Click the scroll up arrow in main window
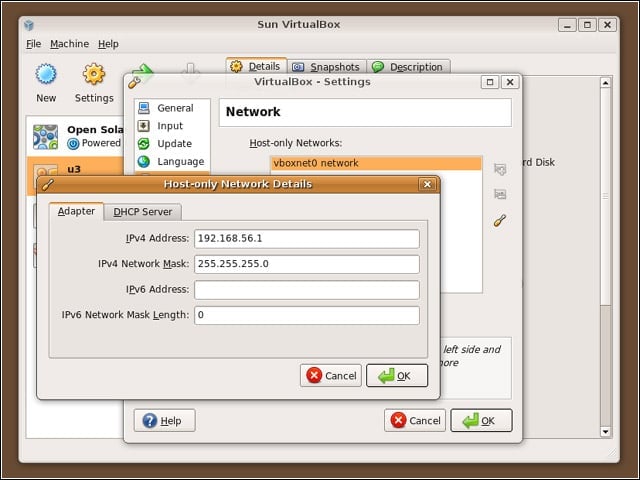 (x=605, y=83)
